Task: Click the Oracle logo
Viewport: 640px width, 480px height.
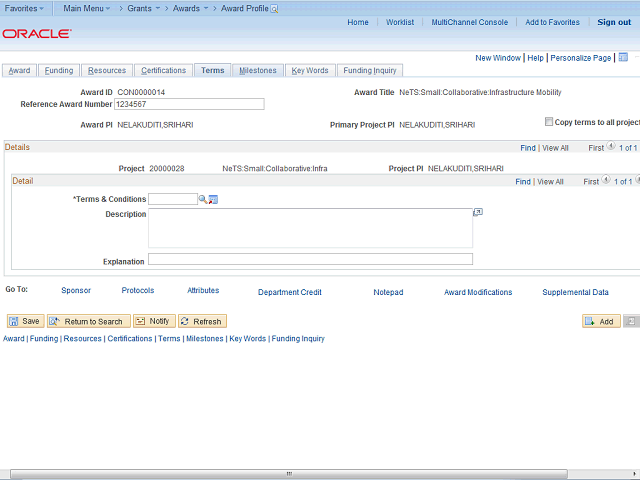Action: pyautogui.click(x=37, y=33)
